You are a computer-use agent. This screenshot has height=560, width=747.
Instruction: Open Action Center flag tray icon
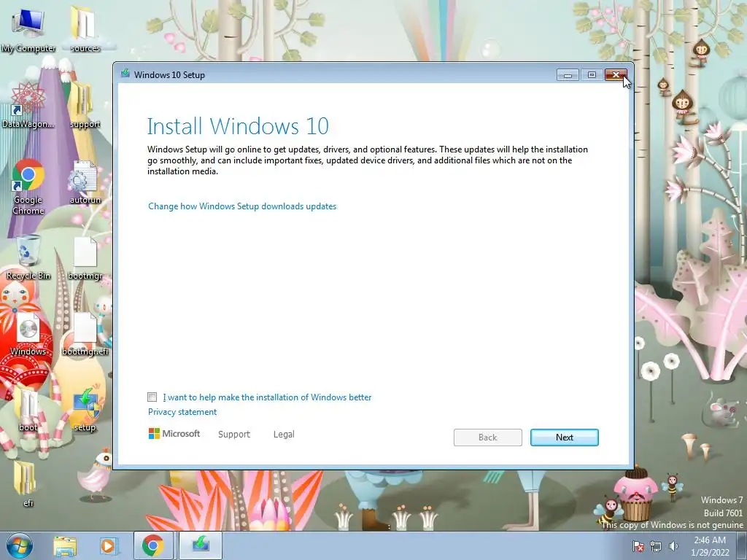(x=638, y=546)
